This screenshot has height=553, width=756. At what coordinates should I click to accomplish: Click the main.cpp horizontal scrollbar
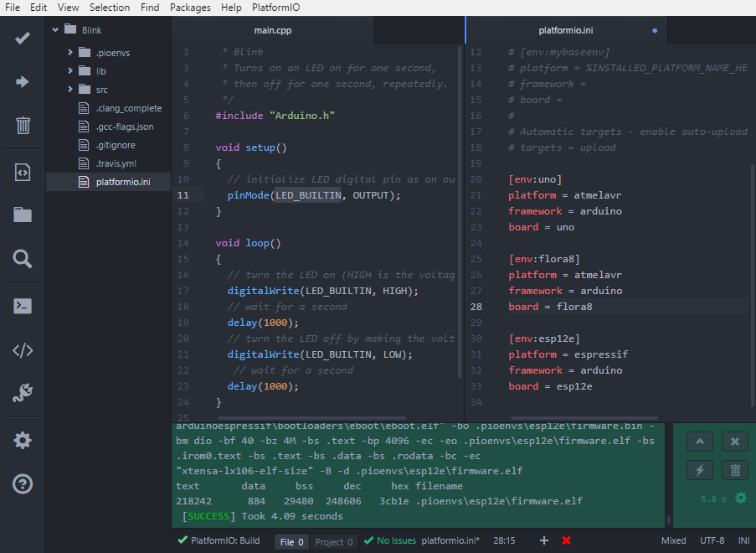tap(312, 418)
